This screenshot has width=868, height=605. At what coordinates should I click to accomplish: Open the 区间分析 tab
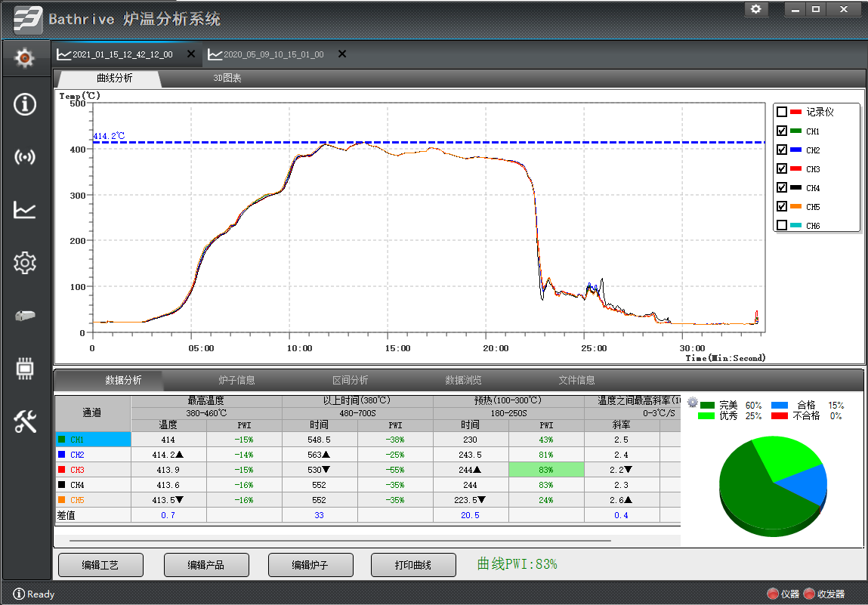(x=350, y=380)
